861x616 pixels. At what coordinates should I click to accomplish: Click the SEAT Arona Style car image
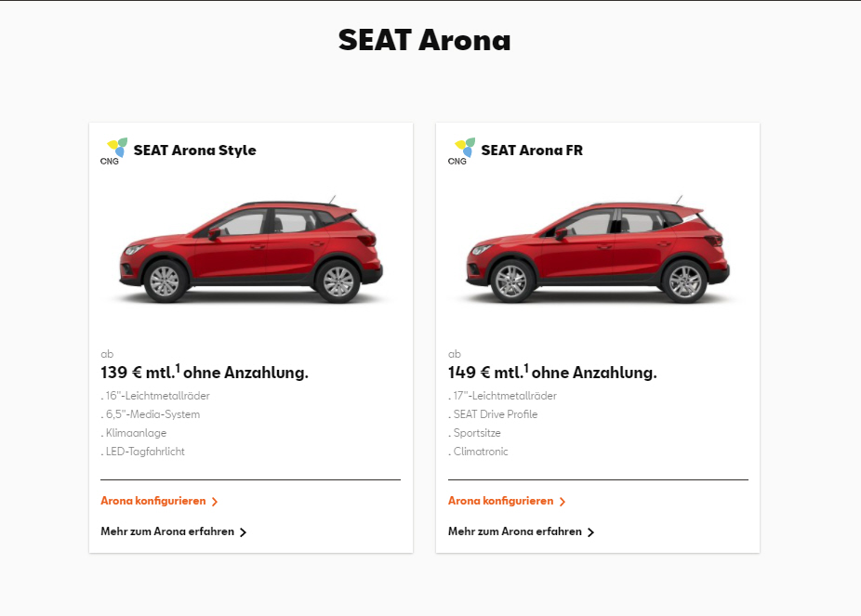pyautogui.click(x=251, y=251)
